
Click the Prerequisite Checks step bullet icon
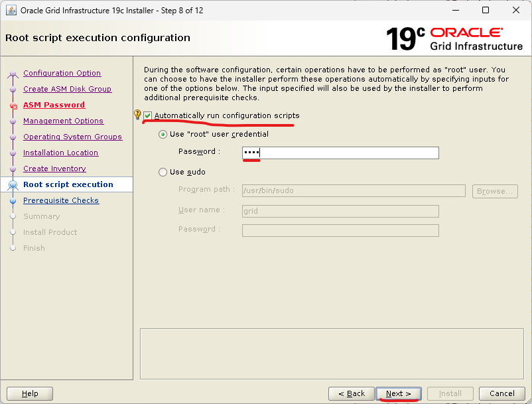13,200
